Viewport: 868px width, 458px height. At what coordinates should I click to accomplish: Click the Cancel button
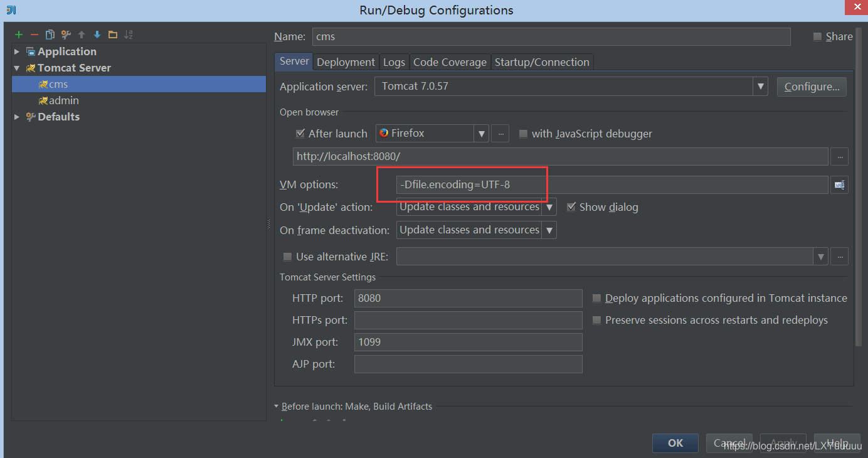point(729,443)
